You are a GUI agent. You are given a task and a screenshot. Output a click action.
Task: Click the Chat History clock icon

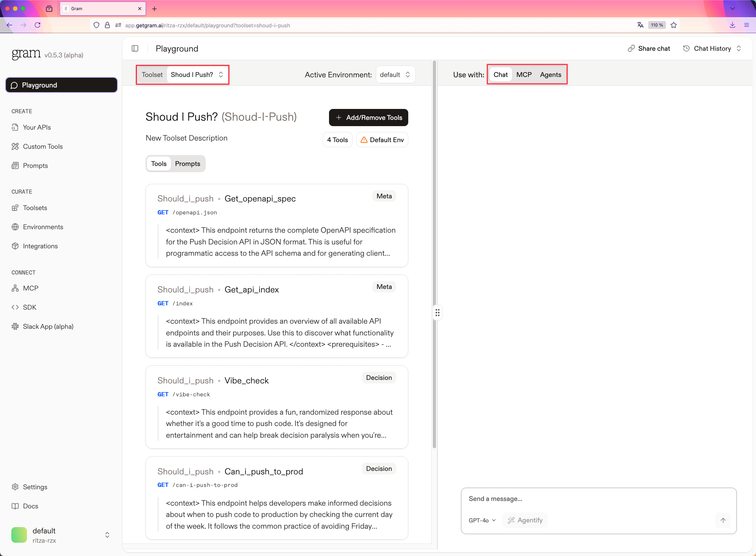click(x=686, y=48)
